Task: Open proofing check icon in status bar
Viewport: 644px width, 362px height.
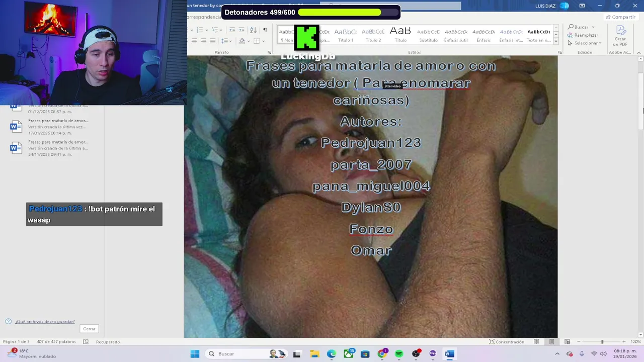Action: (86, 342)
